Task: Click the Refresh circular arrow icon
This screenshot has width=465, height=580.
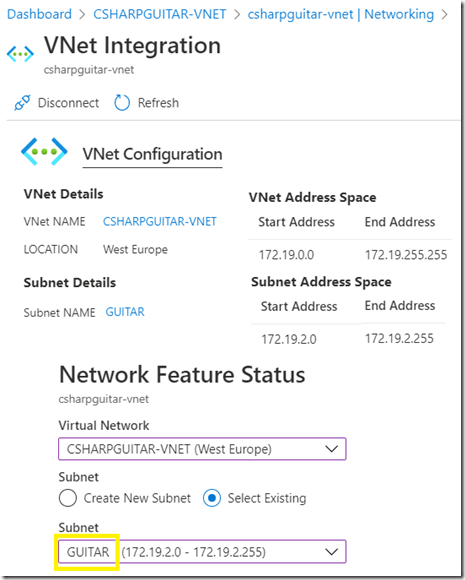Action: click(x=122, y=102)
